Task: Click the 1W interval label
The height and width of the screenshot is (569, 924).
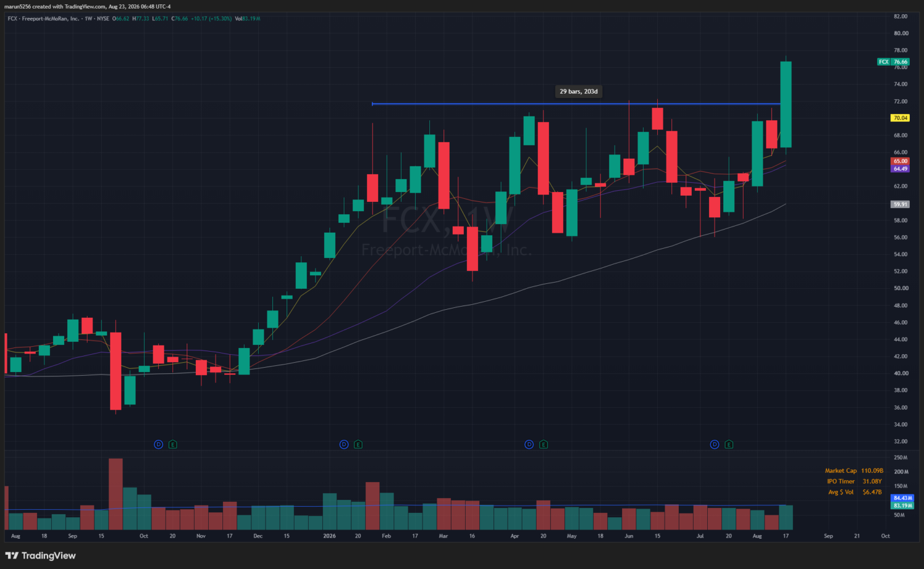Action: 89,18
